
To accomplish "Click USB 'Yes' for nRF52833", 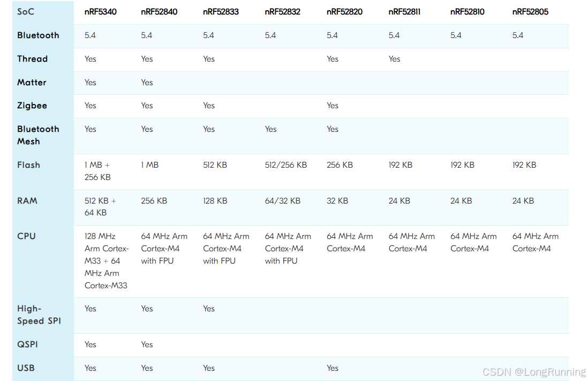I will coord(209,368).
